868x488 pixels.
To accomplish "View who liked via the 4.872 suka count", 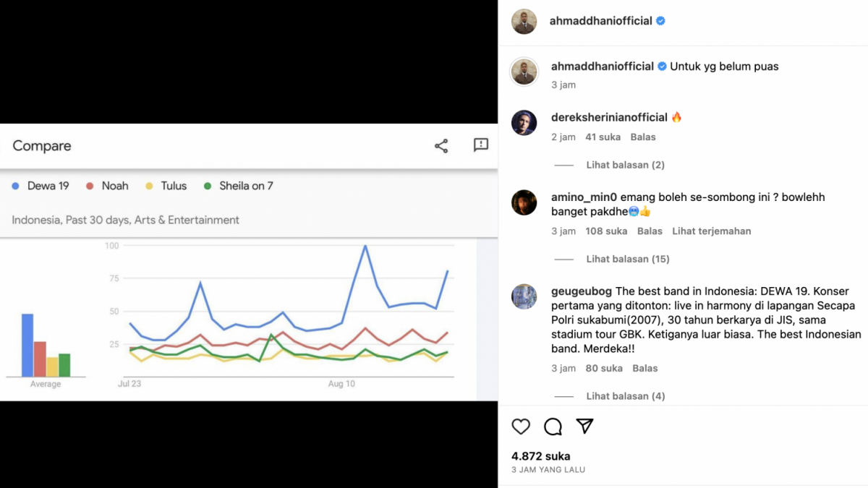I will pos(540,455).
